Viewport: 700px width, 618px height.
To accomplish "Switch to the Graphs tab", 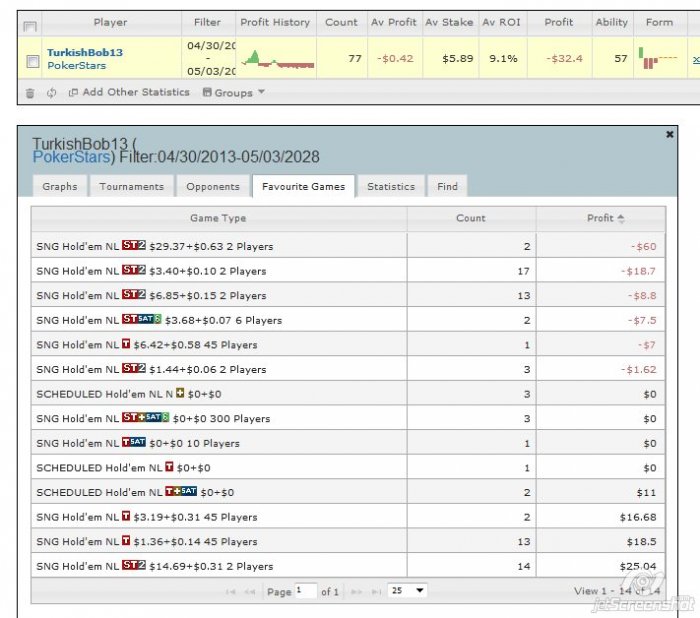I will click(x=60, y=186).
